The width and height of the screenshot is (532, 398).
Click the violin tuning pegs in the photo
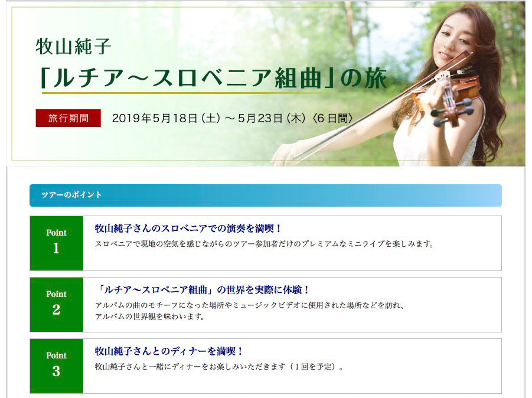click(x=452, y=112)
